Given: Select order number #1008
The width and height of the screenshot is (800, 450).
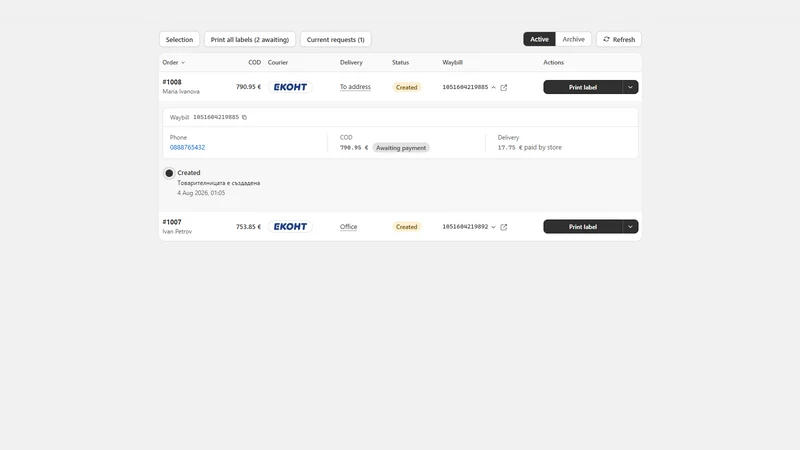Looking at the screenshot, I should click(172, 82).
